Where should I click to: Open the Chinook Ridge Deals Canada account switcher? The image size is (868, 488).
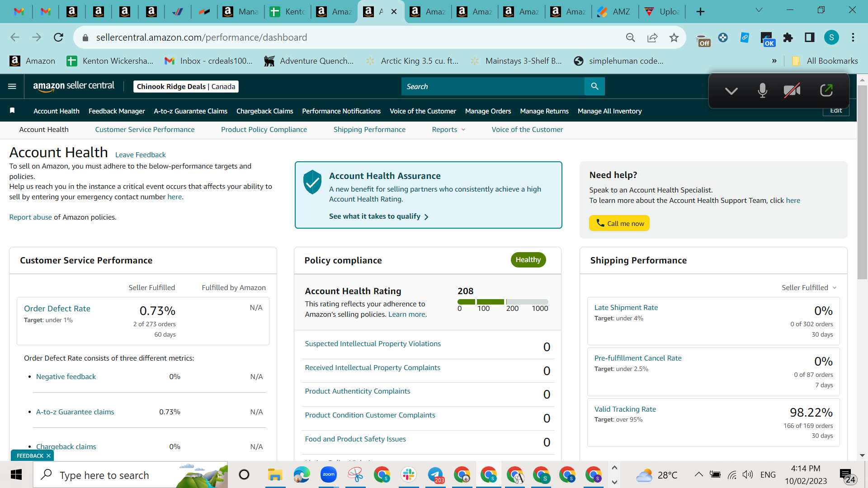coord(186,86)
